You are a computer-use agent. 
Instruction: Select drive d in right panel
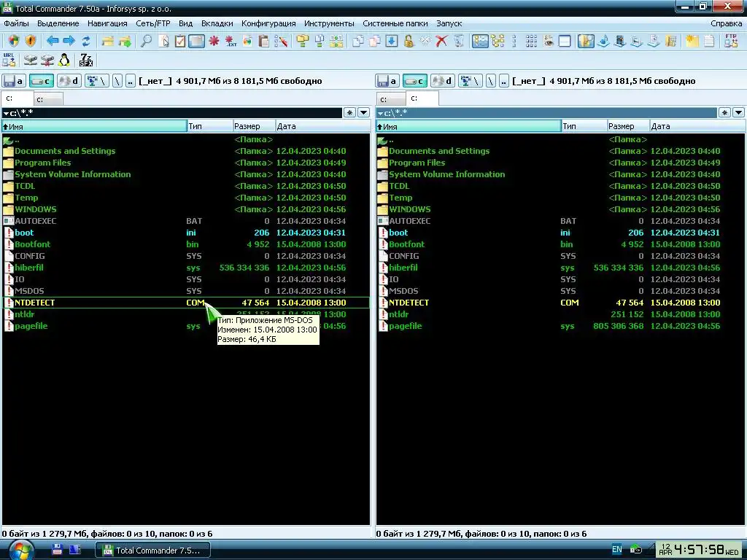click(x=443, y=81)
